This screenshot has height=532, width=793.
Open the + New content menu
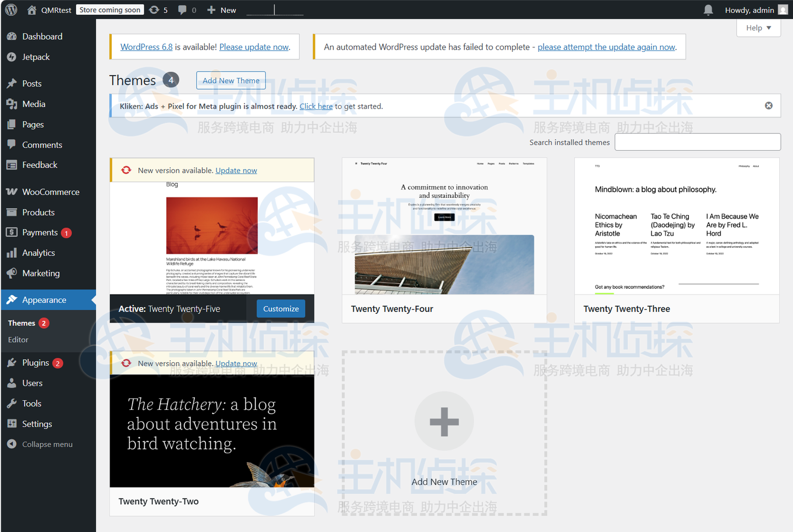click(221, 9)
